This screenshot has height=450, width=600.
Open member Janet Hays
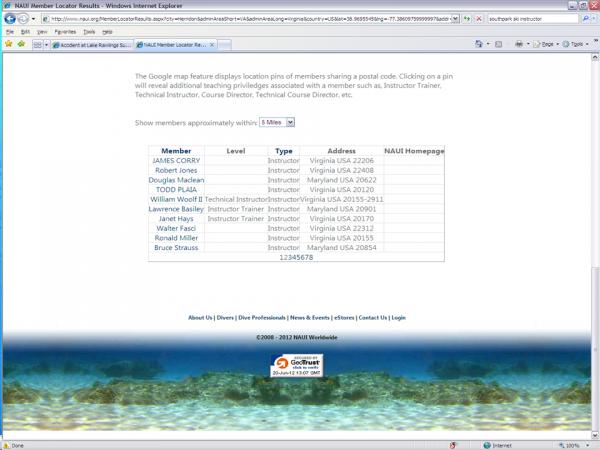(176, 218)
